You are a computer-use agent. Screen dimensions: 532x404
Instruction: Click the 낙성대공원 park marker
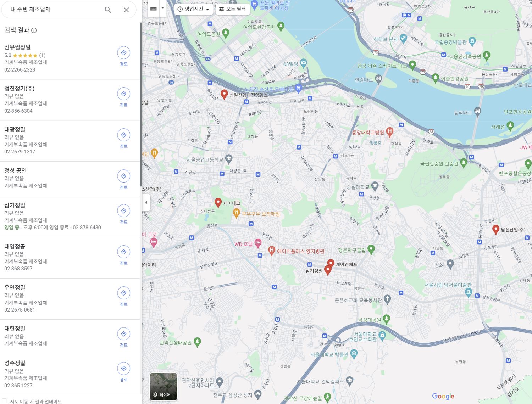tap(387, 319)
